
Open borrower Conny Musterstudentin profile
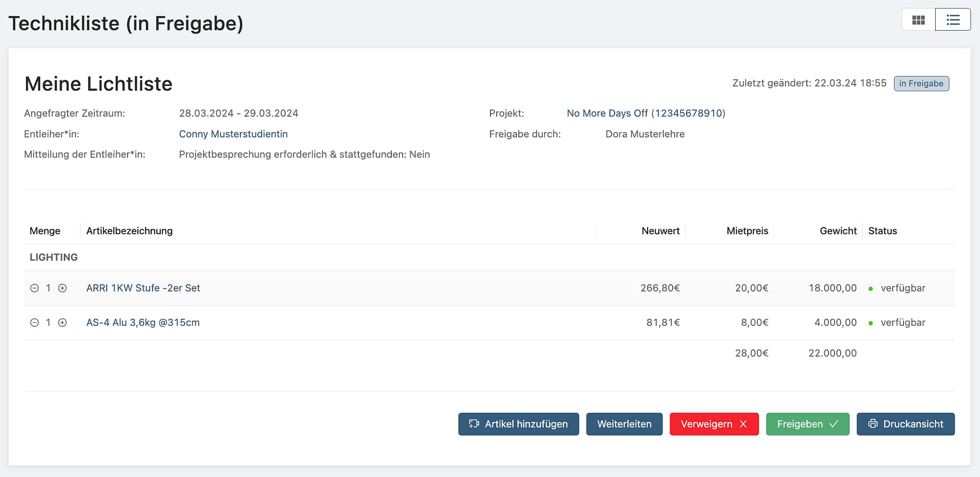233,134
